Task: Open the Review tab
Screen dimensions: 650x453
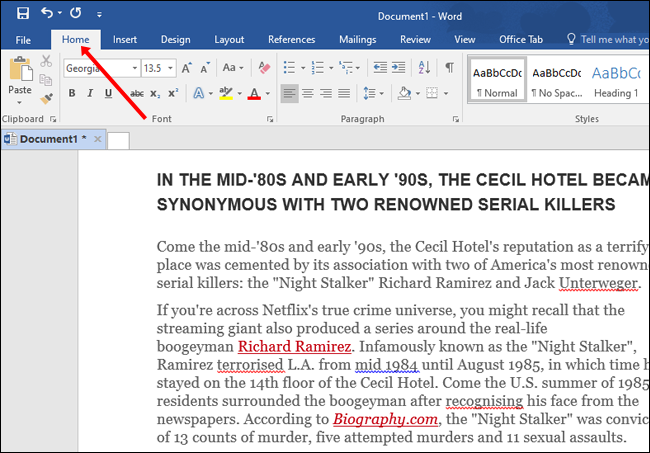Action: (415, 39)
